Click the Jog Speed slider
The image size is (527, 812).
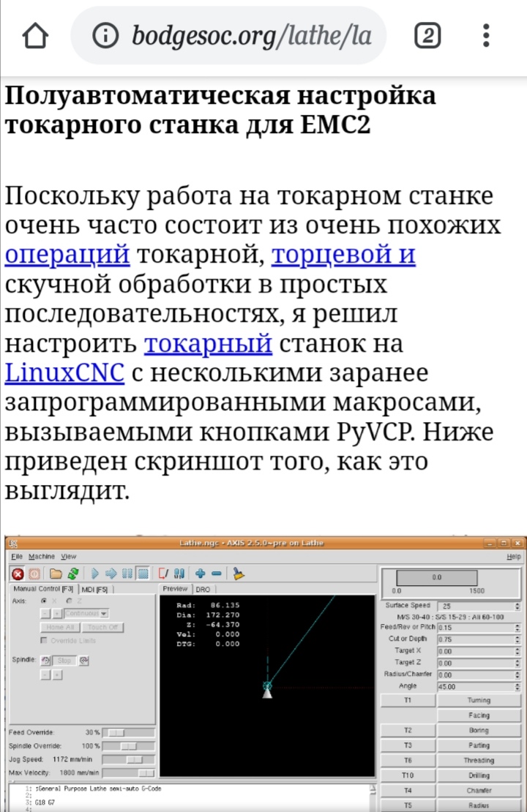[x=129, y=760]
